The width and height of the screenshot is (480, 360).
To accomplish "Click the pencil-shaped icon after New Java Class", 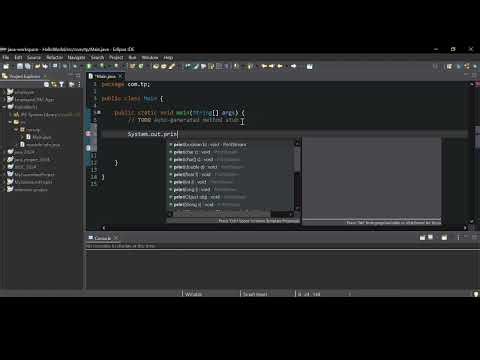I will 172,66.
